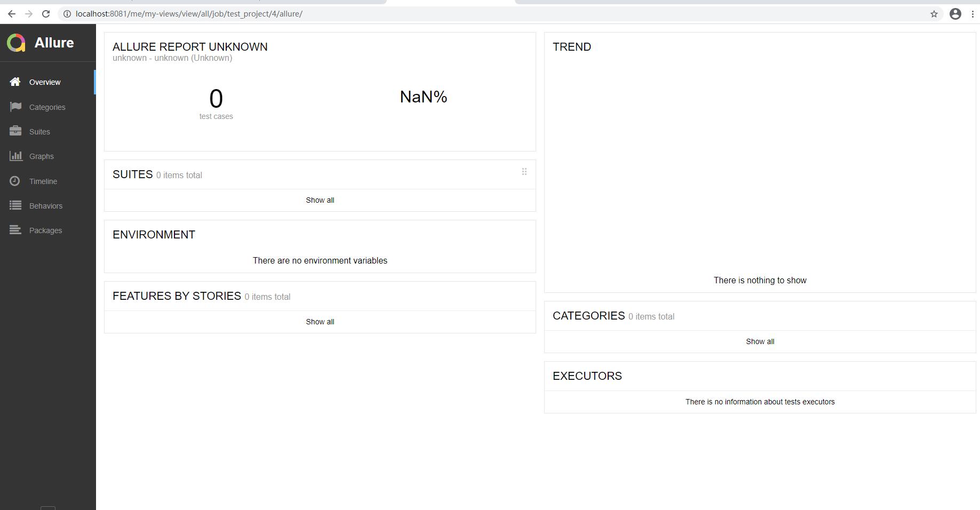Go back to the previous browser page
This screenshot has width=980, height=510.
pyautogui.click(x=12, y=14)
